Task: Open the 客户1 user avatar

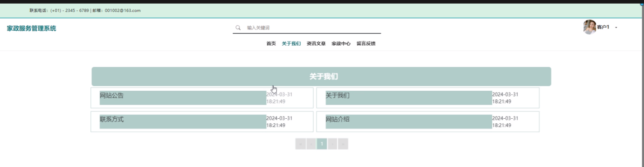Action: [x=589, y=27]
